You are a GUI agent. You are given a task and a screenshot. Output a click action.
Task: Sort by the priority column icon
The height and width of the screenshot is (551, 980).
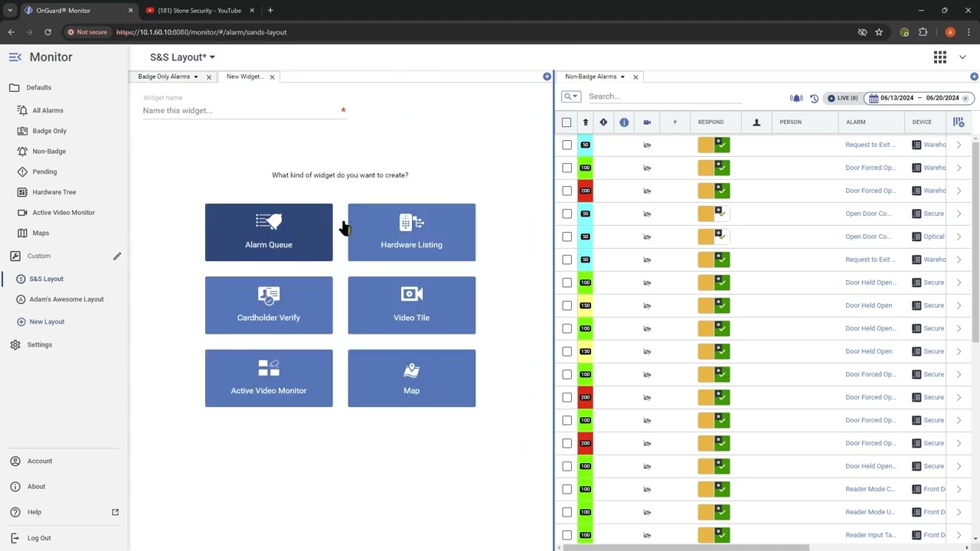point(586,122)
